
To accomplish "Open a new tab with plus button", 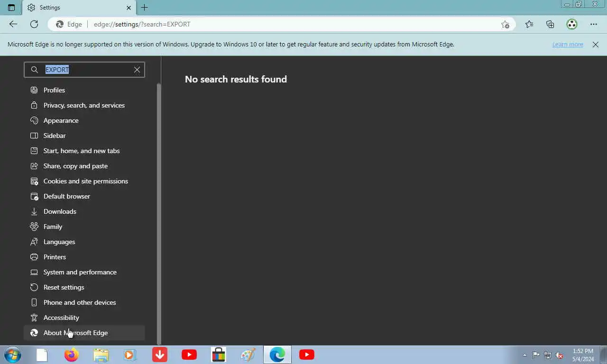I will (145, 8).
